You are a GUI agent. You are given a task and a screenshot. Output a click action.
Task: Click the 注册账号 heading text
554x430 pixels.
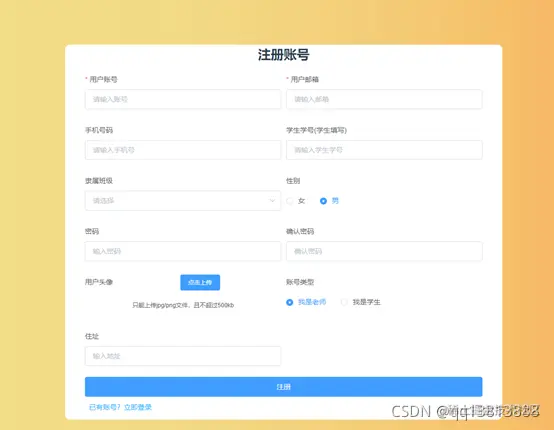(283, 55)
